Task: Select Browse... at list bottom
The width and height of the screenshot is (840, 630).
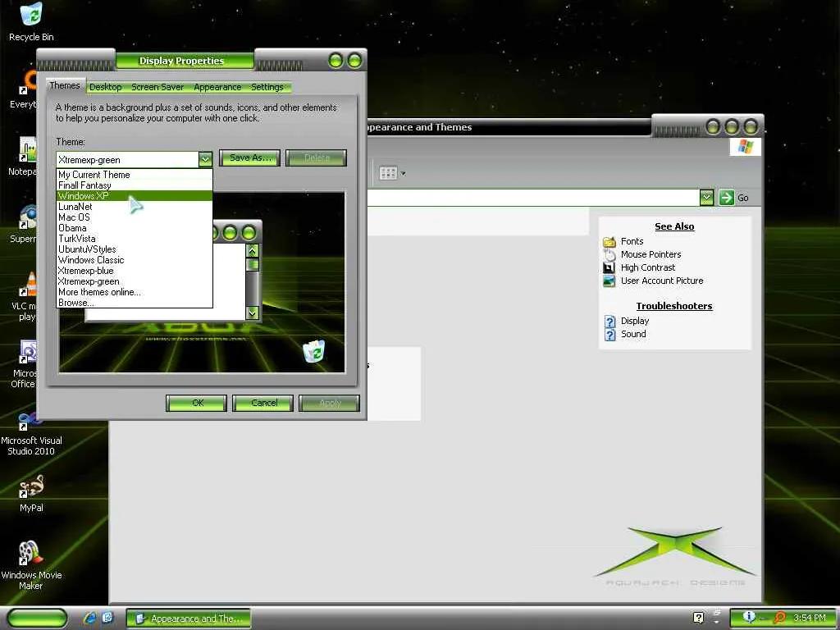Action: point(135,303)
